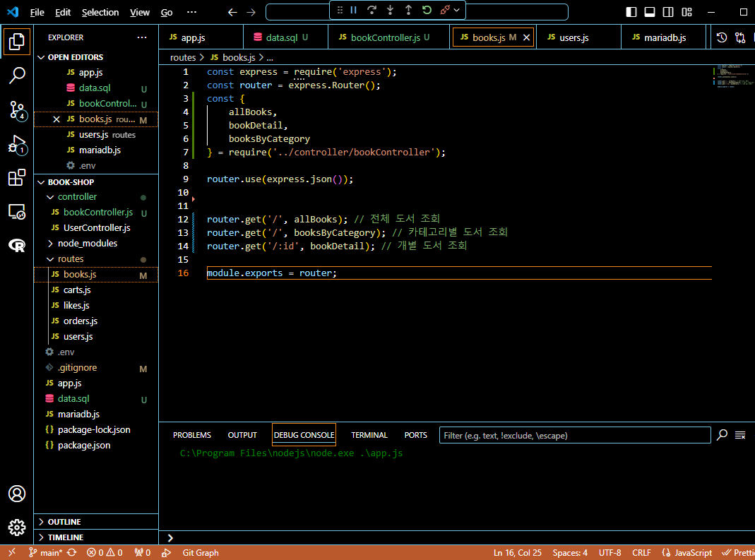Open Remote Explorer in activity bar
This screenshot has width=755, height=560.
(x=17, y=211)
